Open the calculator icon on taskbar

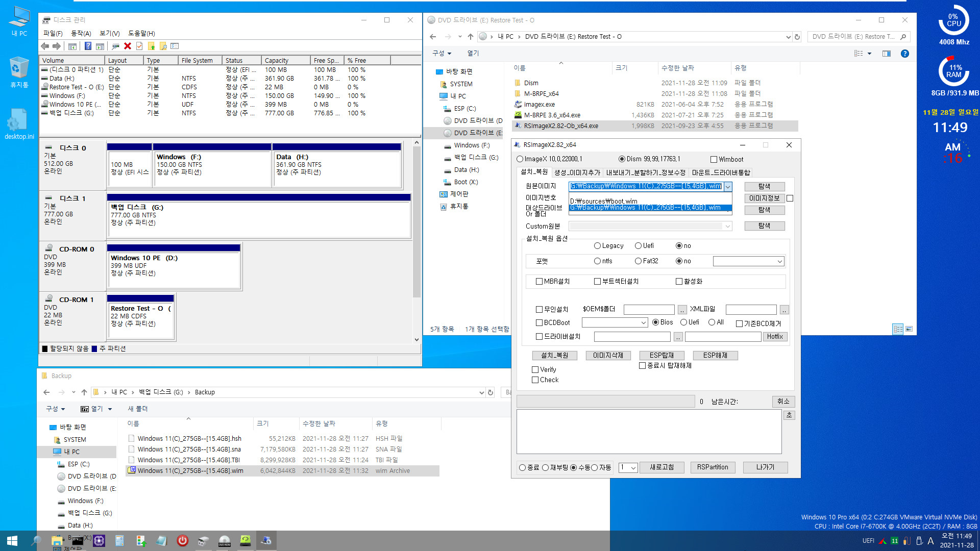point(120,541)
